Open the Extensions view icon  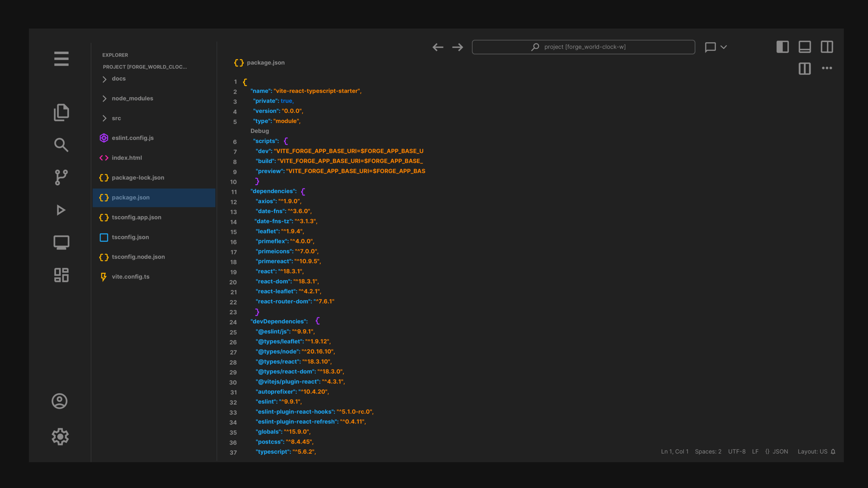[61, 275]
